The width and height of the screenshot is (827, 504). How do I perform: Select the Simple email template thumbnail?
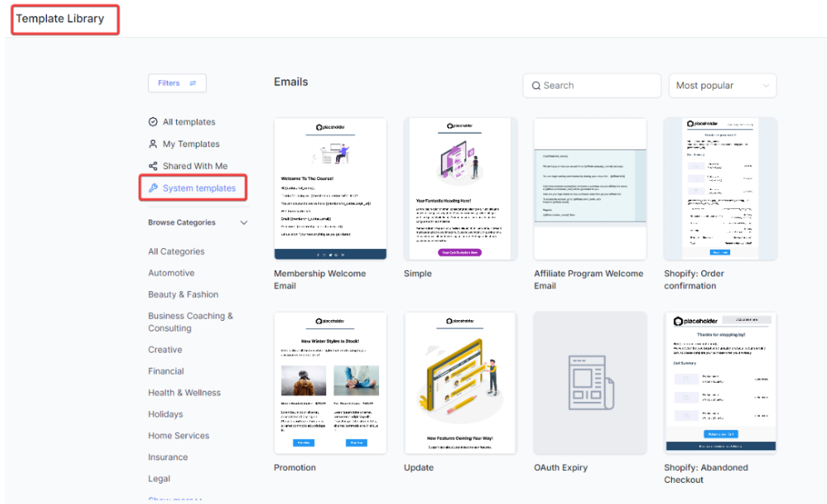tap(460, 188)
